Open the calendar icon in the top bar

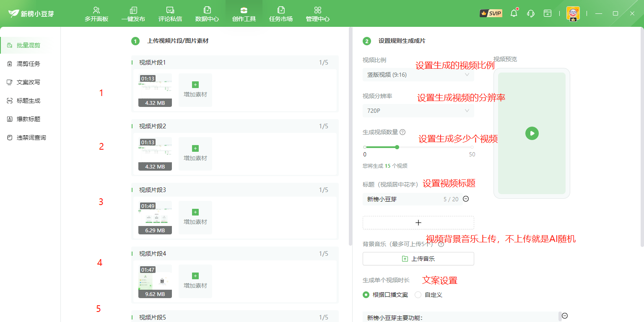(x=548, y=13)
